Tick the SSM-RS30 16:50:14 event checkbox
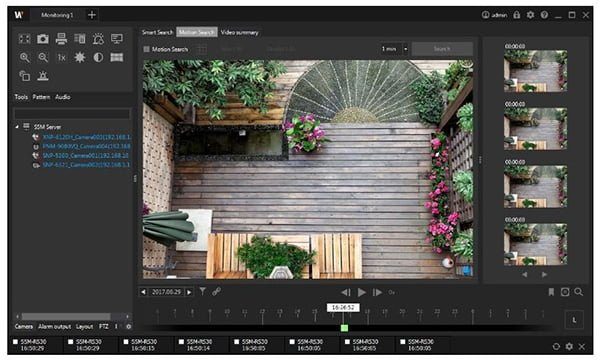This screenshot has width=600, height=360. pos(181,342)
